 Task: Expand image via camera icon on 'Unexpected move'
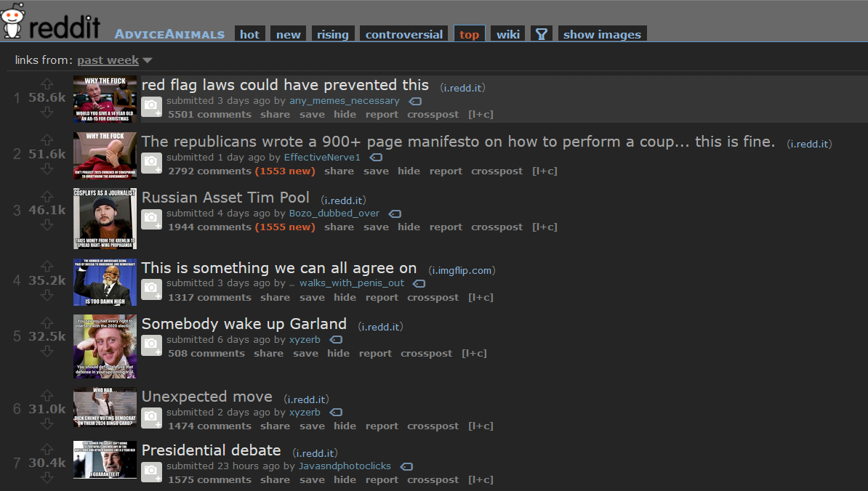coord(151,418)
